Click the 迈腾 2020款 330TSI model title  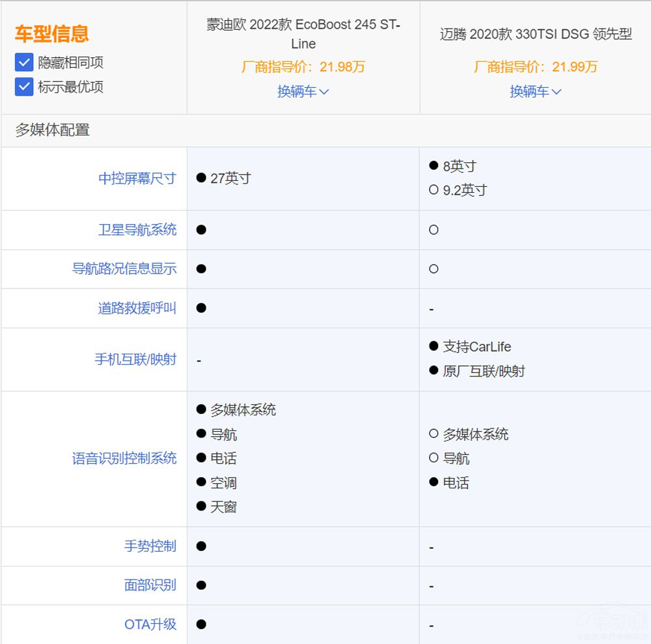(x=535, y=35)
